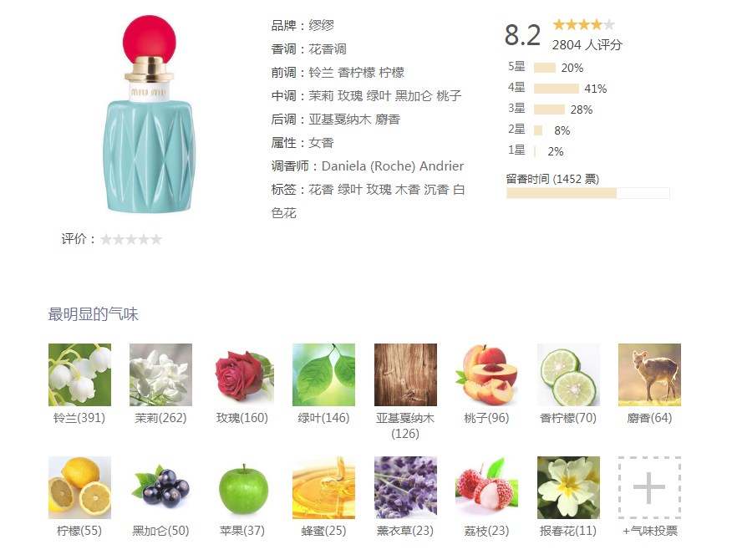Viewport: 732px width, 560px height.
Task: Open the 香柠檬 bergamot image
Action: pos(568,374)
